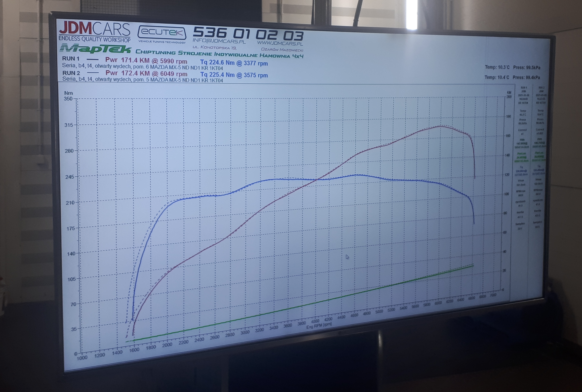Click 'Tq 224.6 Nm @ 3377 rpm'

point(234,63)
